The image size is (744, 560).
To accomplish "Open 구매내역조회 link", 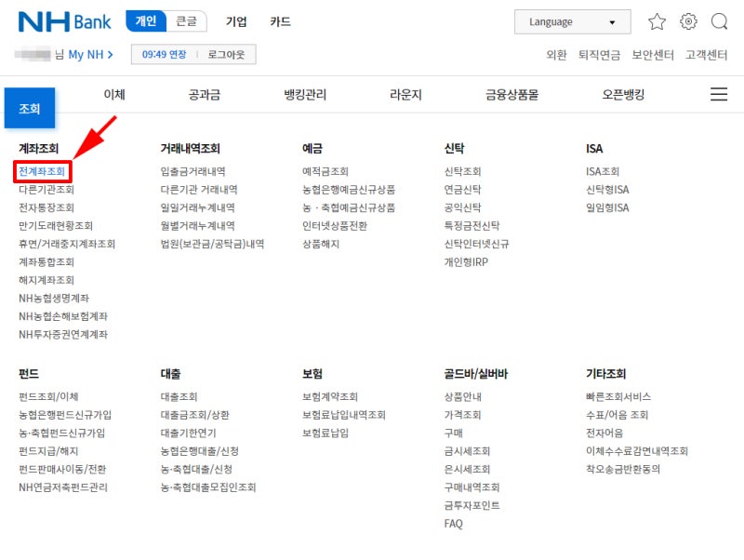I will (x=472, y=487).
